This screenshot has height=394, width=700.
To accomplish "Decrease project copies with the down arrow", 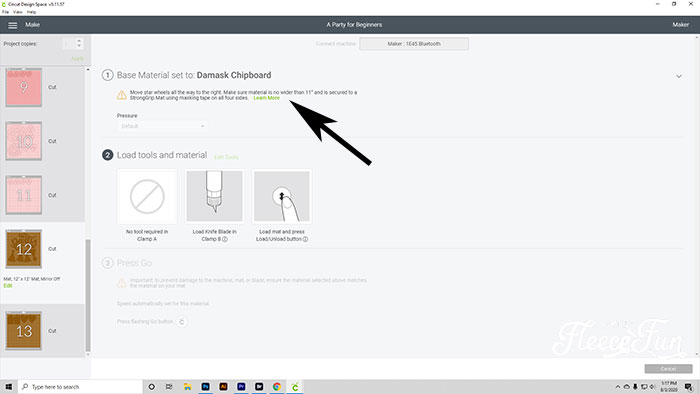I will tap(79, 46).
